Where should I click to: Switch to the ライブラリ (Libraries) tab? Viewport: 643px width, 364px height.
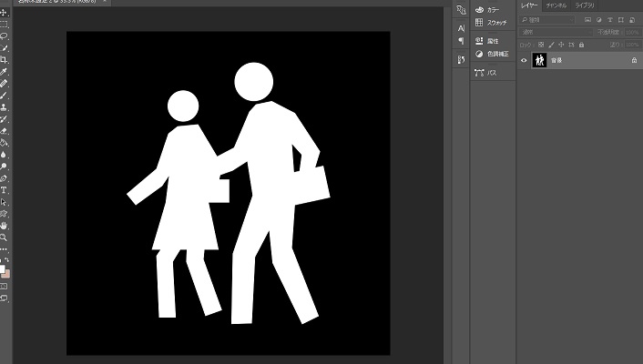pos(584,5)
